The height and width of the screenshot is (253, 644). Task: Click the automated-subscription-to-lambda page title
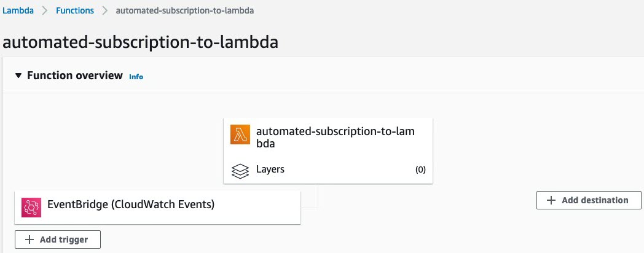click(141, 42)
